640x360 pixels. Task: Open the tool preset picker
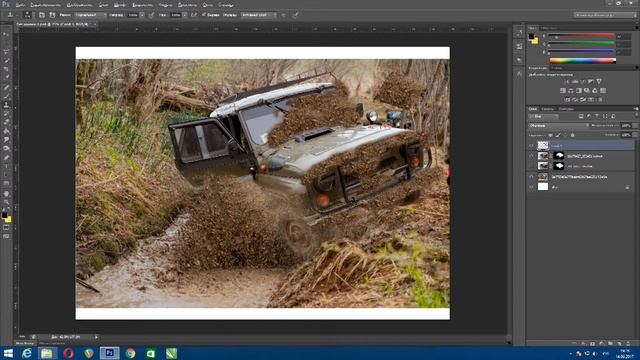[11, 15]
